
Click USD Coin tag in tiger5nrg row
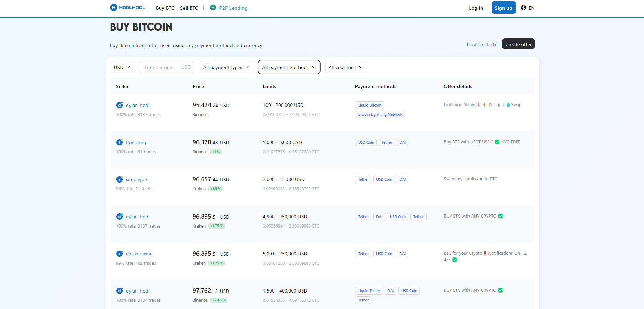pos(366,142)
